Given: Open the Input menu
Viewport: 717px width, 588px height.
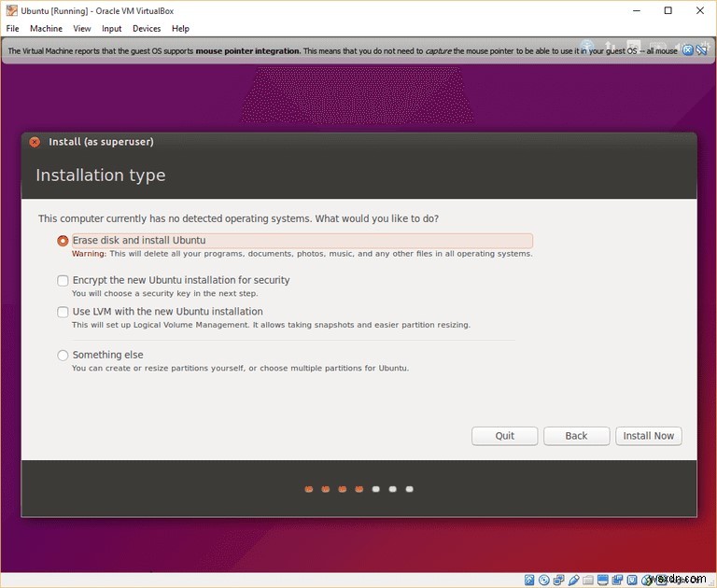Looking at the screenshot, I should [112, 28].
